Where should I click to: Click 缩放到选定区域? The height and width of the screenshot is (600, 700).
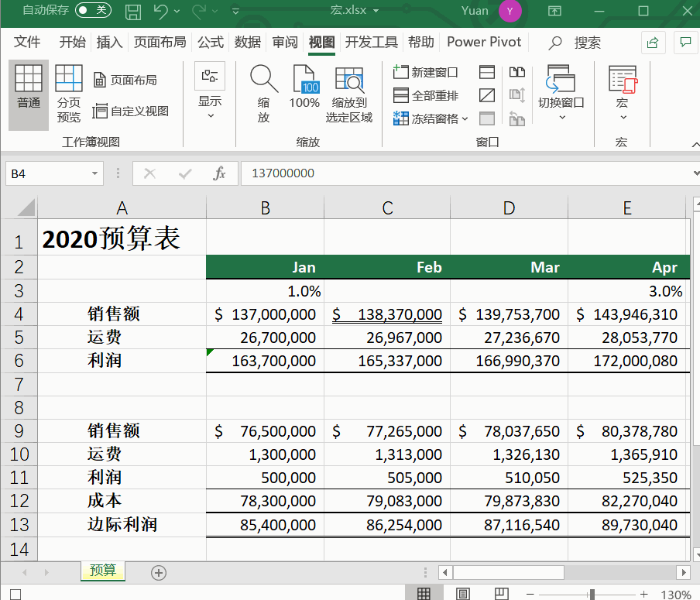pyautogui.click(x=349, y=95)
